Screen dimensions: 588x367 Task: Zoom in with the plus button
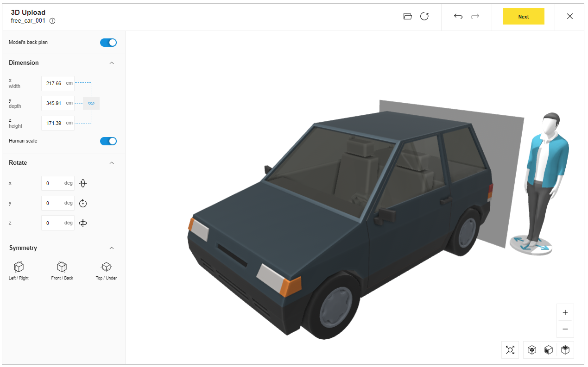[x=565, y=312]
